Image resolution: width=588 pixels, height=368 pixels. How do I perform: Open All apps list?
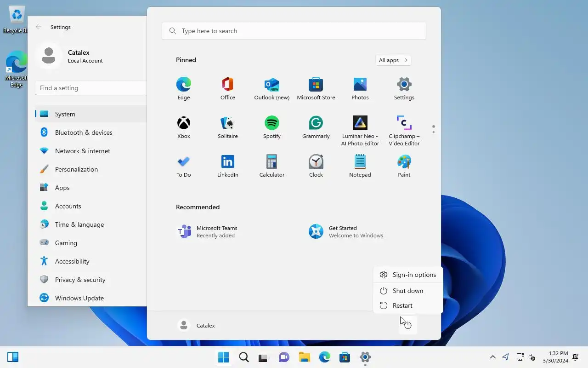click(x=393, y=60)
